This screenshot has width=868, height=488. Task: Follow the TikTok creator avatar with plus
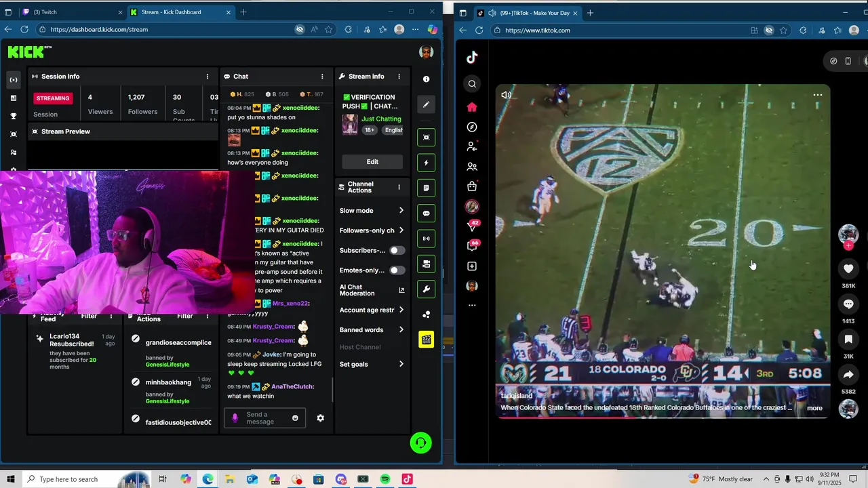pos(848,236)
